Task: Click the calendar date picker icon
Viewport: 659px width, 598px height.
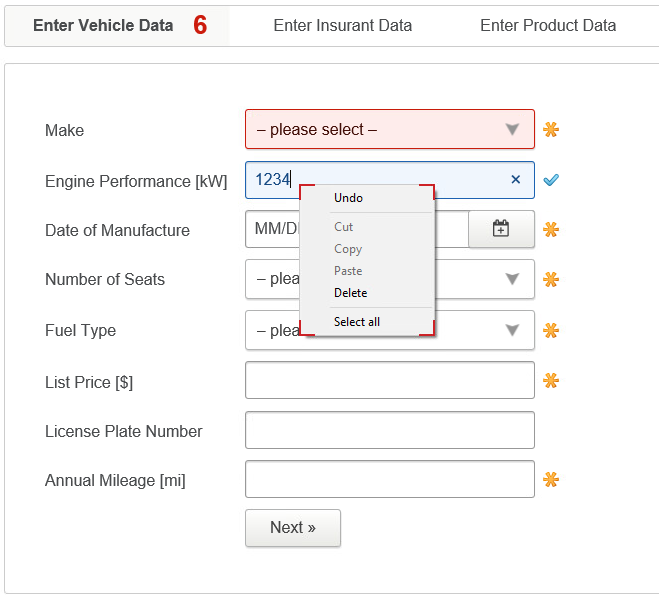Action: [501, 229]
